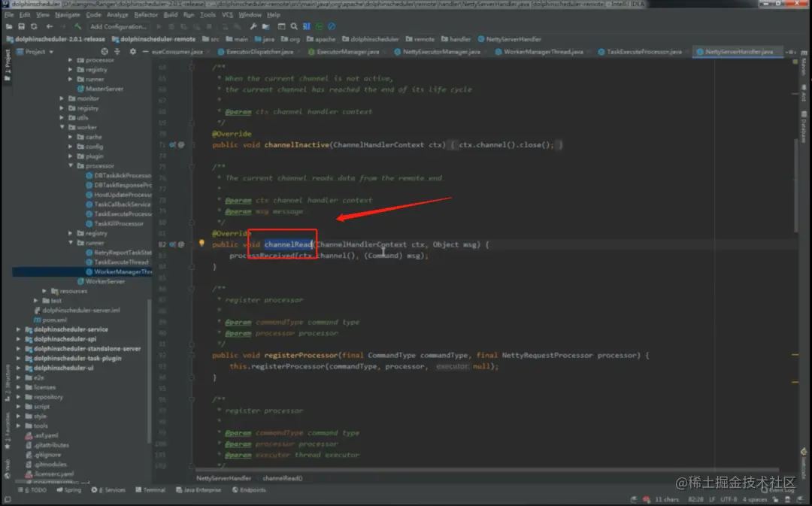Image resolution: width=812 pixels, height=506 pixels.
Task: Expand the dolphinscheduler-service module
Action: pos(19,329)
